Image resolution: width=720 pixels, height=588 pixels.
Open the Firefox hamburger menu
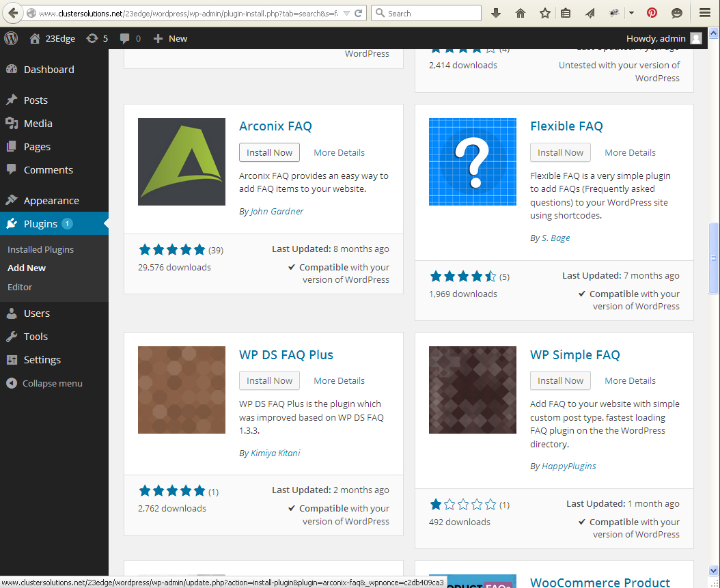[705, 13]
